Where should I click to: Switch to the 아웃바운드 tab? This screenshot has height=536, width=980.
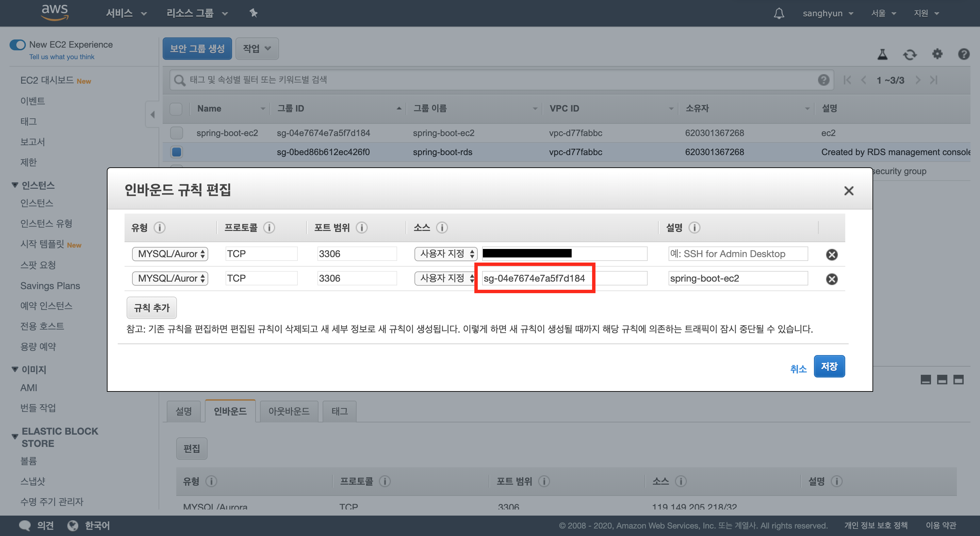coord(289,411)
